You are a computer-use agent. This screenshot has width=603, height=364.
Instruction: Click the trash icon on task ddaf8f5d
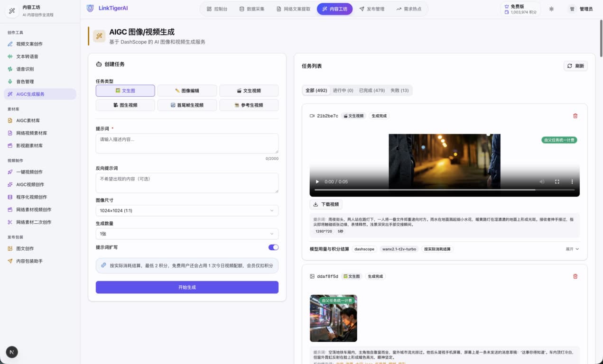575,276
